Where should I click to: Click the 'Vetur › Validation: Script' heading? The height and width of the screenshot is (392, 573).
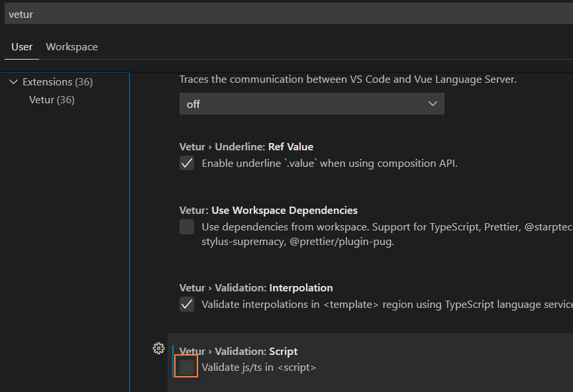pyautogui.click(x=238, y=352)
